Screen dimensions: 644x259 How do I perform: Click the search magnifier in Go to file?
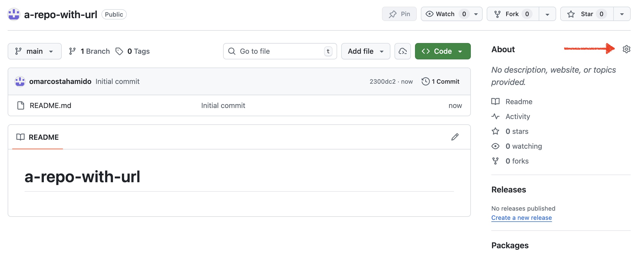click(x=232, y=51)
